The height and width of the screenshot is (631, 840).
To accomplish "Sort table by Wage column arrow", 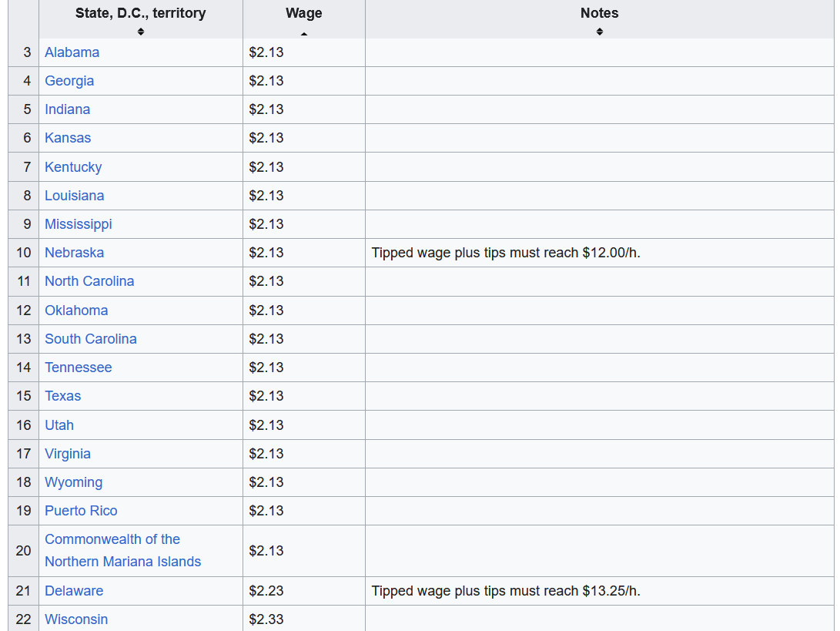I will point(303,33).
